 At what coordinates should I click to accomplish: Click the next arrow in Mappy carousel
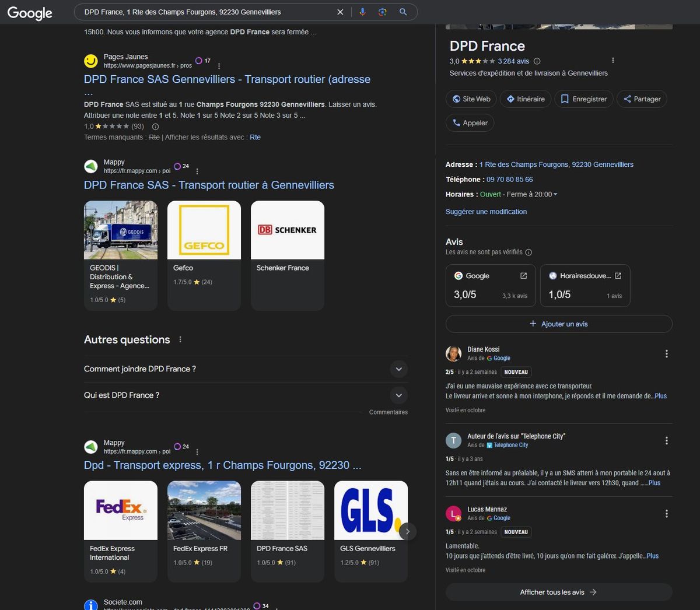(408, 531)
